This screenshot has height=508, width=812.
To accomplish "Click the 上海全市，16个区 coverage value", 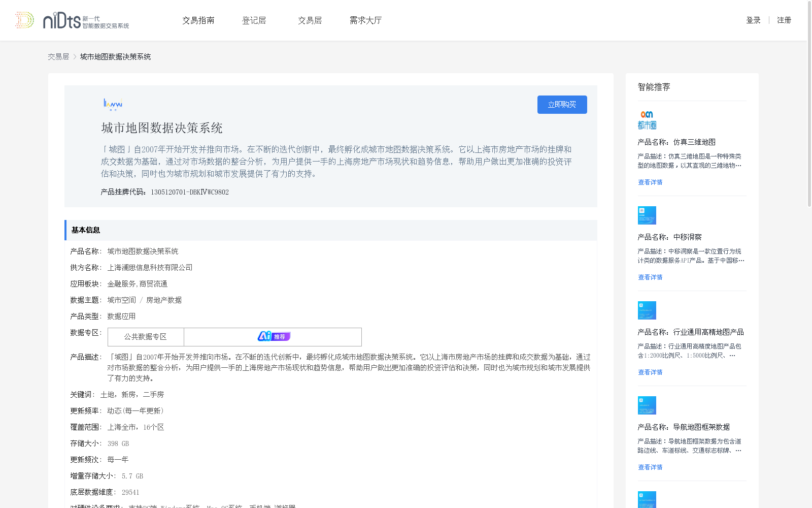I will 136,427.
